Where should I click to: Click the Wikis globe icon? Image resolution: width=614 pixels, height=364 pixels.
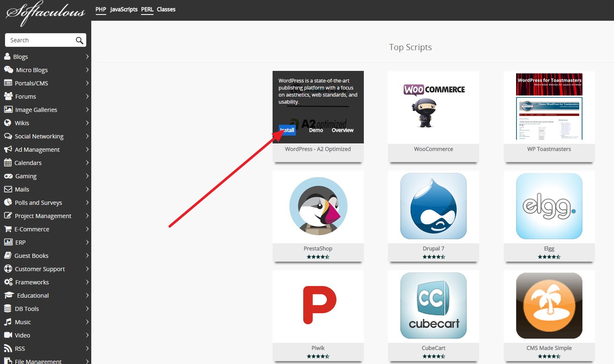(7, 123)
